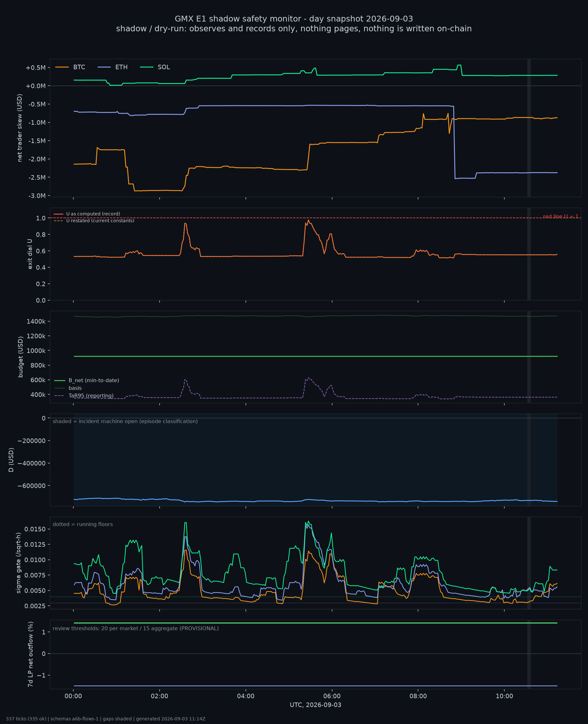Screen dimensions: 588x724
Task: Click the '0.0025' sigma gate tick label
Action: [35, 606]
